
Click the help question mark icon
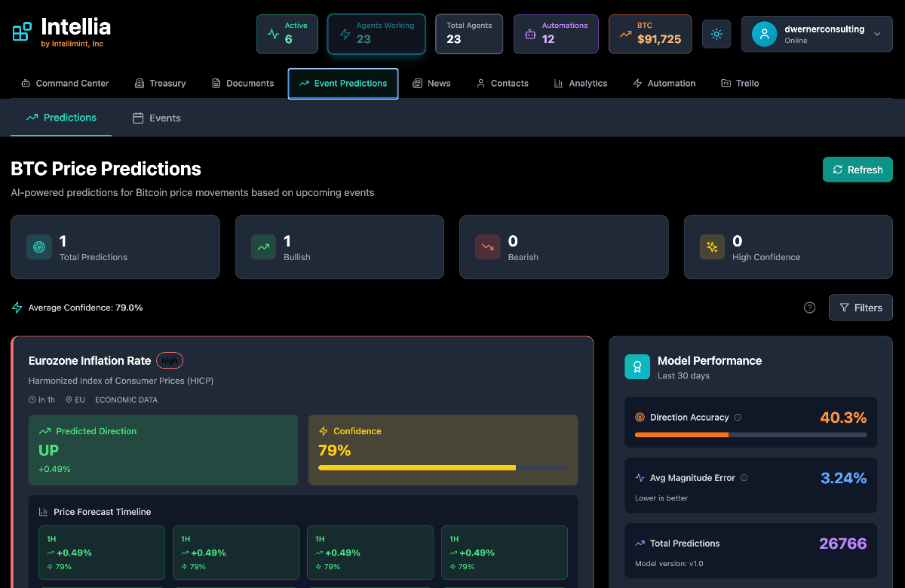809,308
